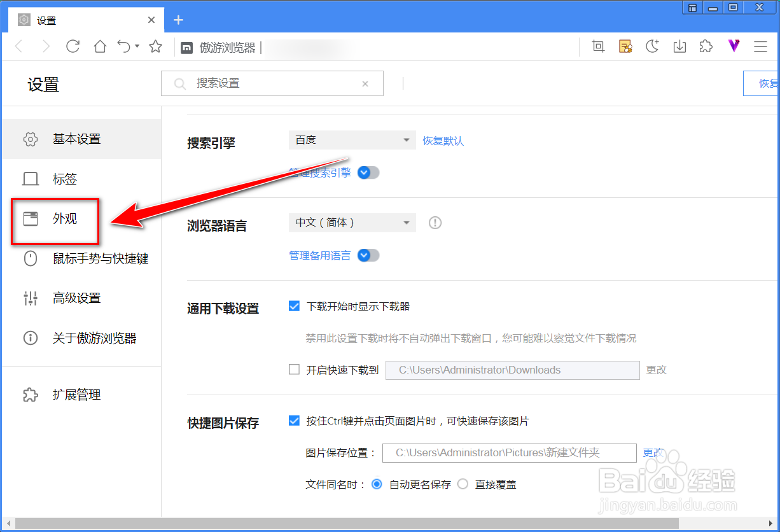780x532 pixels.
Task: Click the 恢复默认 link
Action: pyautogui.click(x=443, y=141)
